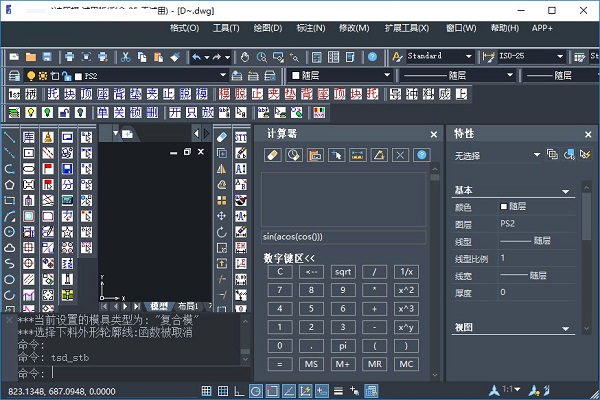
Task: Open the PS2 layer dropdown
Action: click(x=223, y=75)
